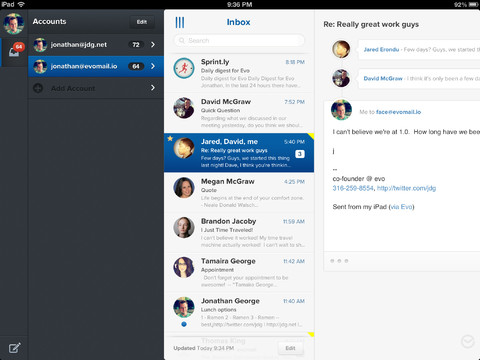The width and height of the screenshot is (480, 360).
Task: Expand the jonathan@evomail.io account chevron
Action: [153, 66]
